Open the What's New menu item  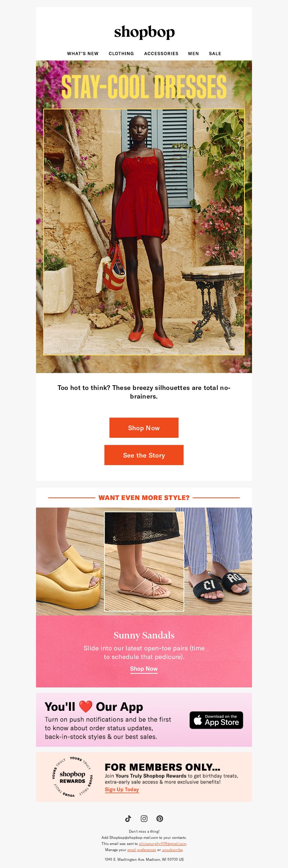pyautogui.click(x=83, y=53)
